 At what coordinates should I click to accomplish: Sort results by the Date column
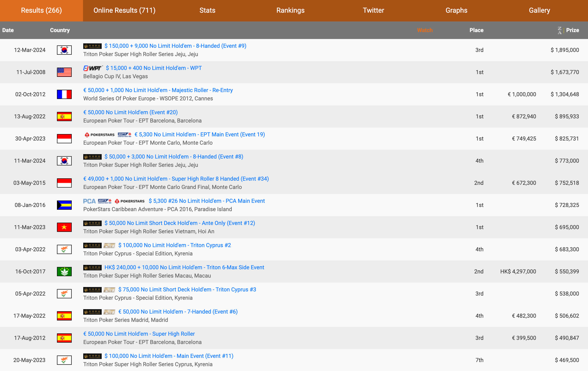coord(8,30)
